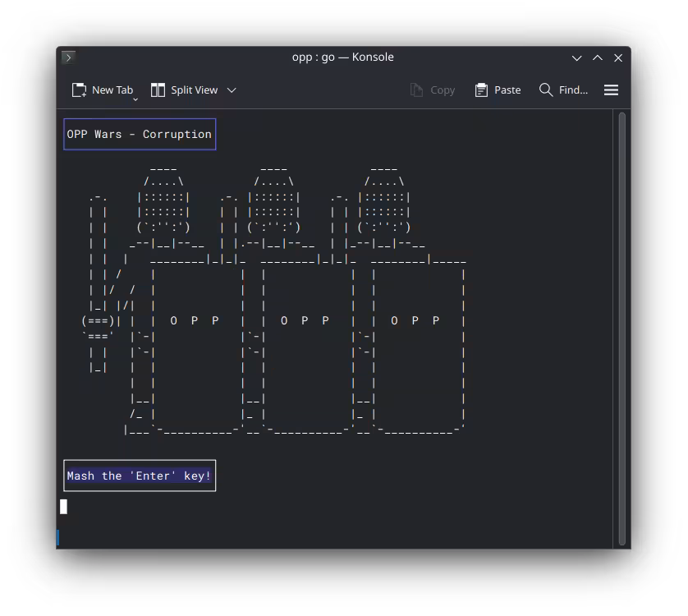Click the New Tab icon in the toolbar

[x=79, y=90]
